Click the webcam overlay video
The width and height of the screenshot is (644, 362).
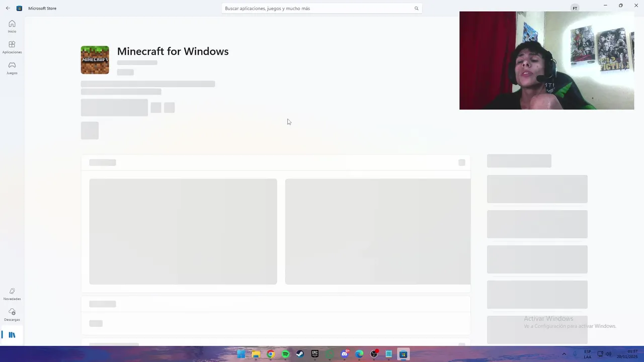pyautogui.click(x=546, y=60)
